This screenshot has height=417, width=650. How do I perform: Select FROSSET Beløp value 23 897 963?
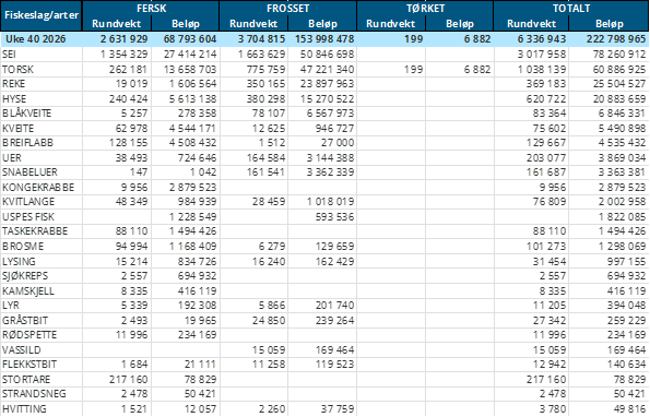click(327, 84)
